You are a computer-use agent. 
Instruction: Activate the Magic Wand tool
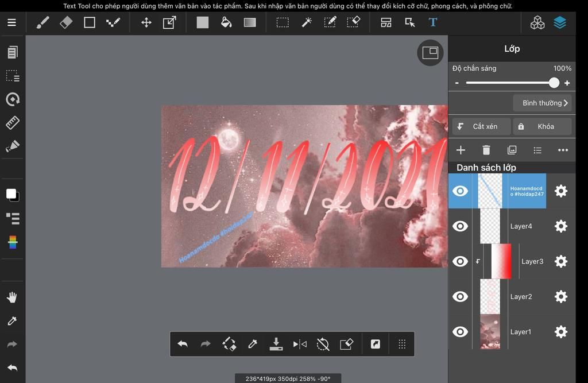coord(307,22)
